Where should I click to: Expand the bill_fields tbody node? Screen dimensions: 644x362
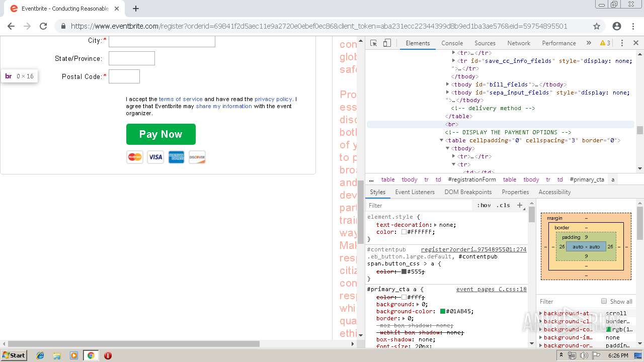pyautogui.click(x=447, y=84)
